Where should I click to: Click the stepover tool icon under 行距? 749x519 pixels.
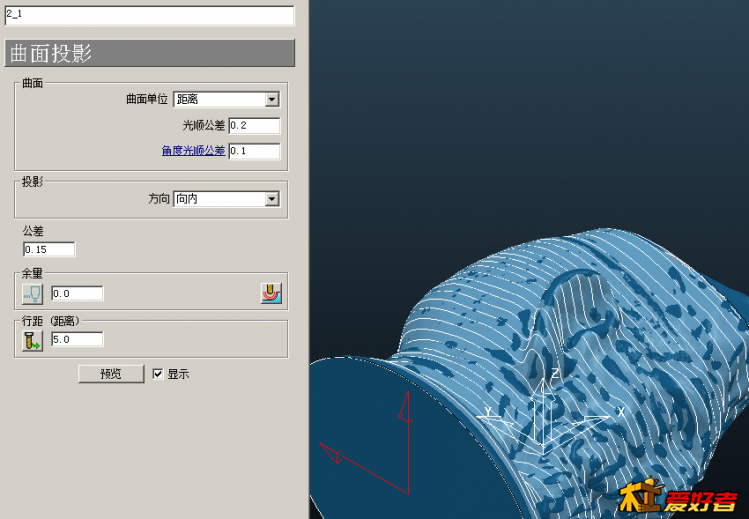coord(32,340)
